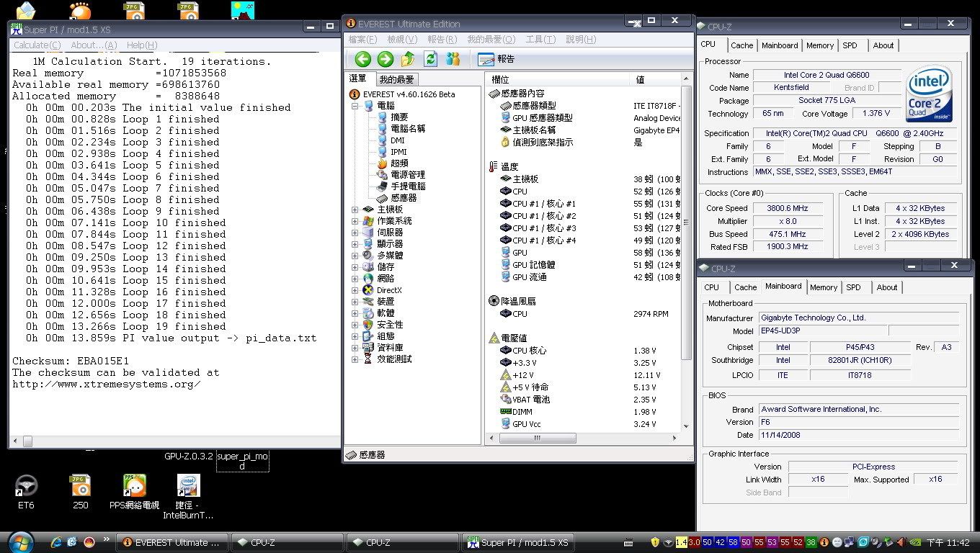Viewport: 980px width, 553px height.
Task: Expand the 多媒體 tree node
Action: tap(355, 256)
